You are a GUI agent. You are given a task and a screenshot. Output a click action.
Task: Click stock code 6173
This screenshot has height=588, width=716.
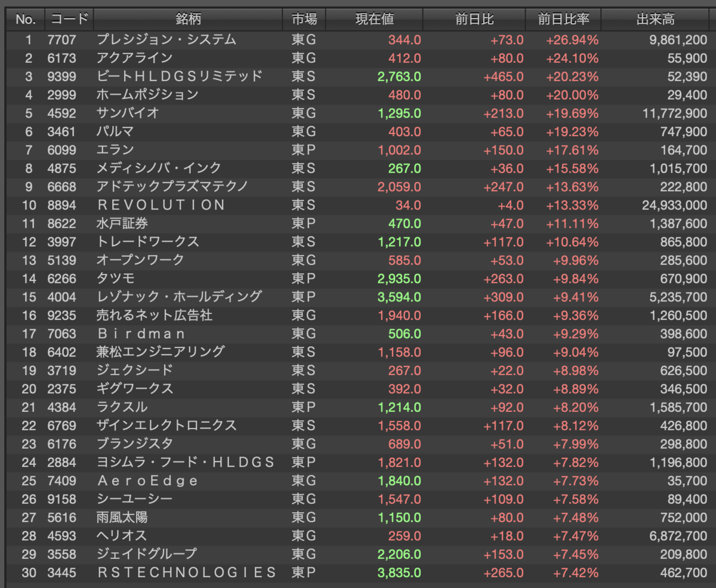click(62, 59)
